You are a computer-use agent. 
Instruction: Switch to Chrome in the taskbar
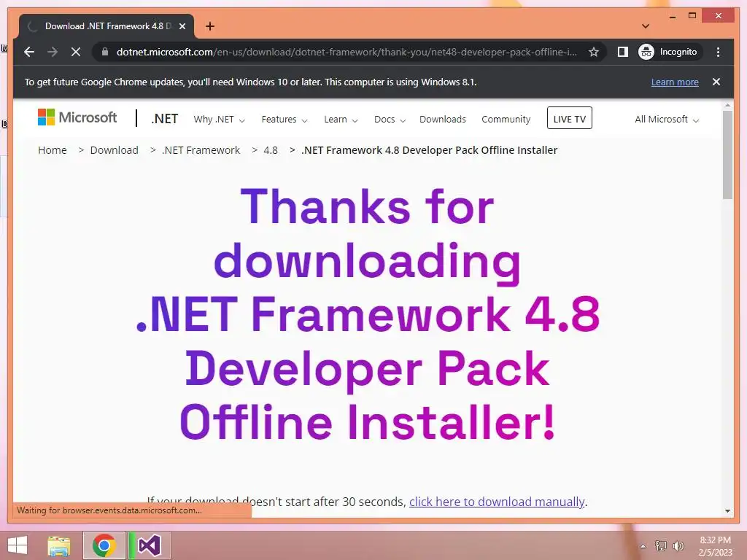pos(104,545)
